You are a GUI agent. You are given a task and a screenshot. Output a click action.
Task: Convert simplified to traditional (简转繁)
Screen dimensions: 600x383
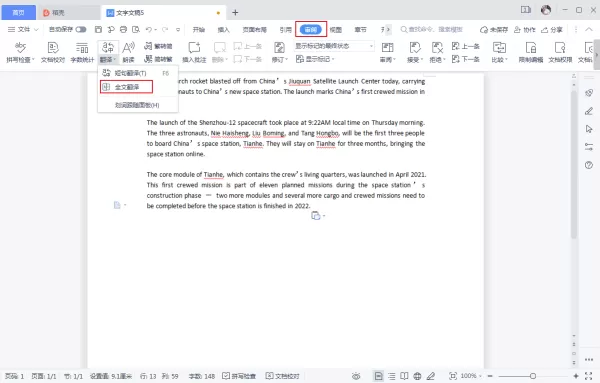click(x=158, y=59)
